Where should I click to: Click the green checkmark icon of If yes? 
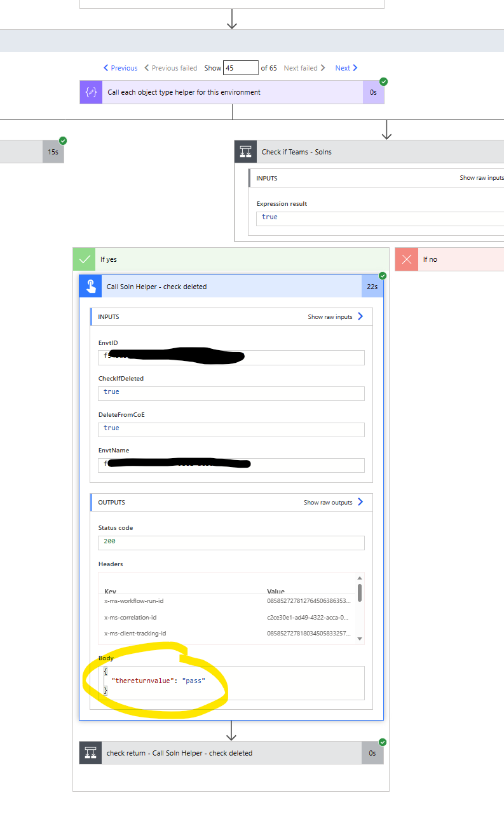click(85, 259)
